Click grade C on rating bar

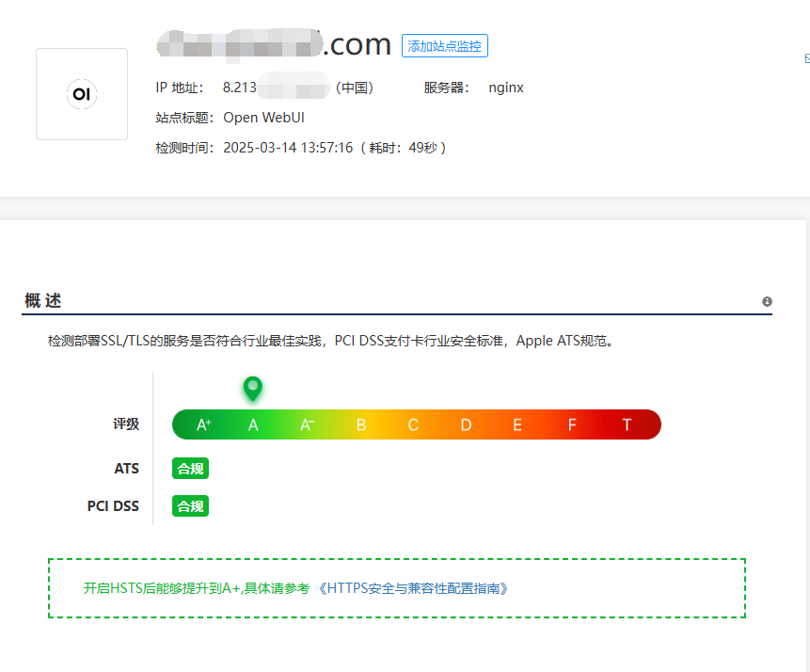pos(413,424)
